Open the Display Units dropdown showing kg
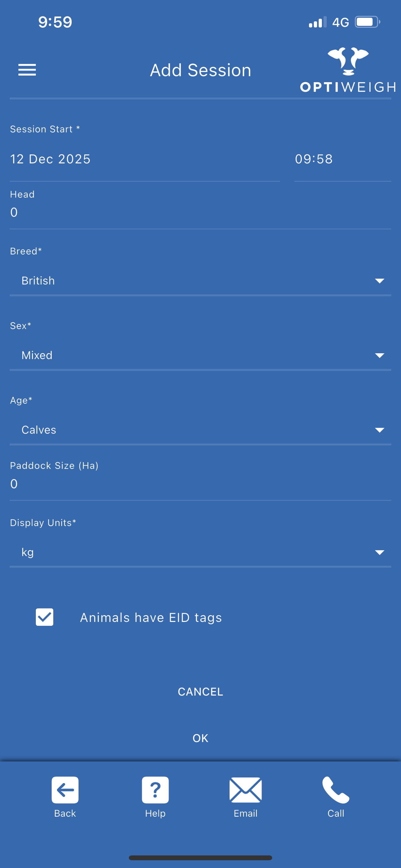The height and width of the screenshot is (868, 401). (200, 552)
